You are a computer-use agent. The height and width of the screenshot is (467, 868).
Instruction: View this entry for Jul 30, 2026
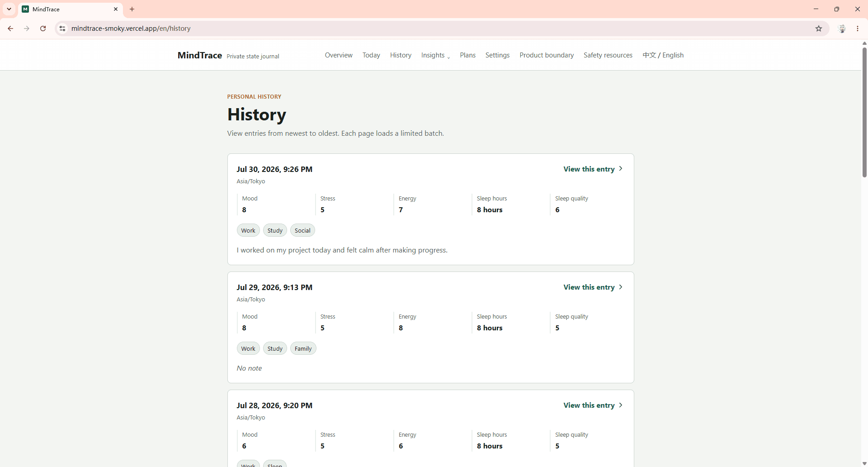point(593,169)
